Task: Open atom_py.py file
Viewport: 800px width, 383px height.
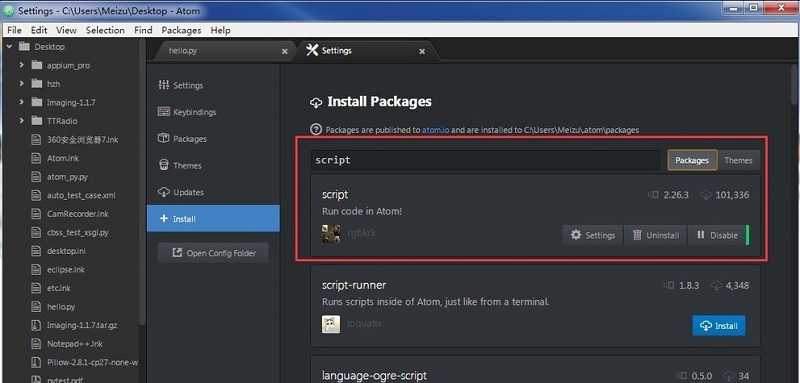Action: tap(67, 176)
